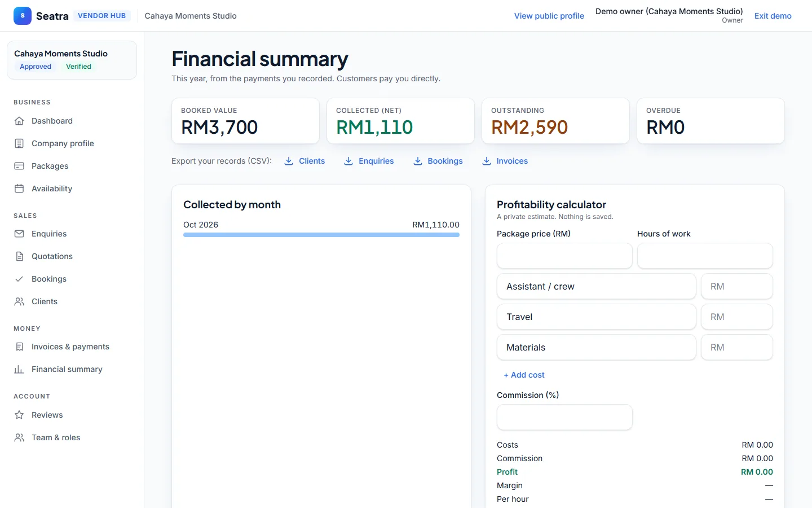812x508 pixels.
Task: Click the RM amount field for Travel
Action: 737,317
